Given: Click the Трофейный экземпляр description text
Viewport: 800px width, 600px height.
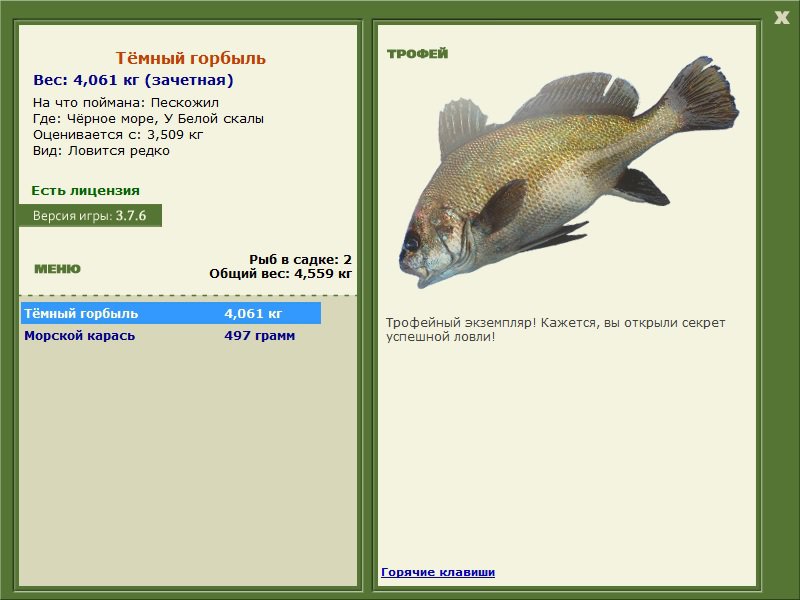Looking at the screenshot, I should click(555, 330).
